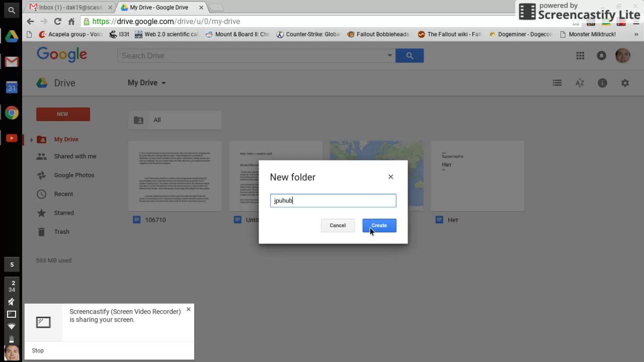Viewport: 644px width, 362px height.
Task: Open the 106710 document thumbnail
Action: pos(175,176)
